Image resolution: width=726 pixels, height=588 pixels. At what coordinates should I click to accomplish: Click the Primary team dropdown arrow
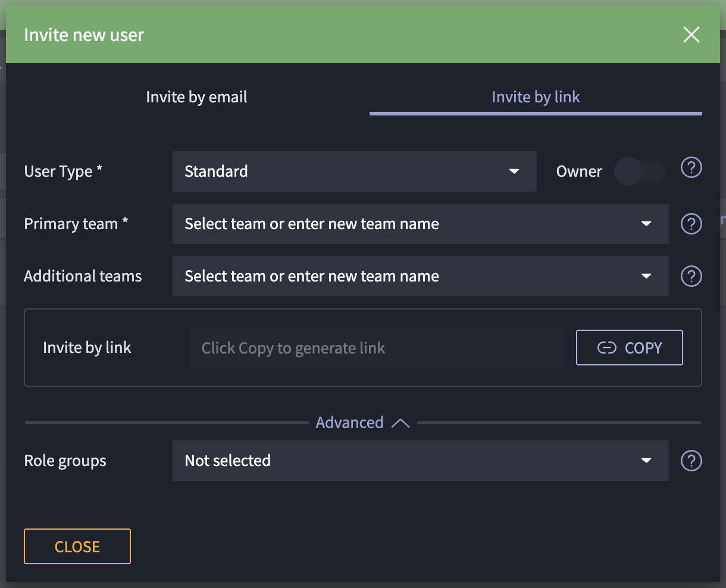[646, 224]
